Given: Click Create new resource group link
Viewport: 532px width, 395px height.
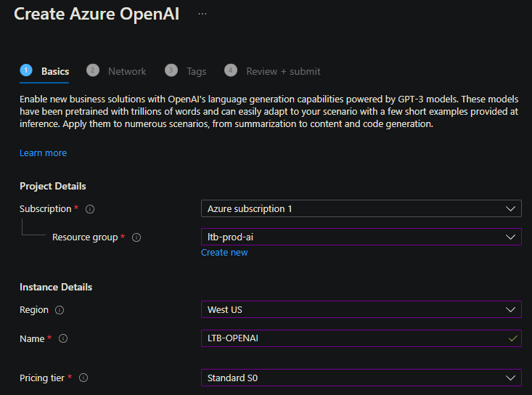Looking at the screenshot, I should click(x=224, y=253).
